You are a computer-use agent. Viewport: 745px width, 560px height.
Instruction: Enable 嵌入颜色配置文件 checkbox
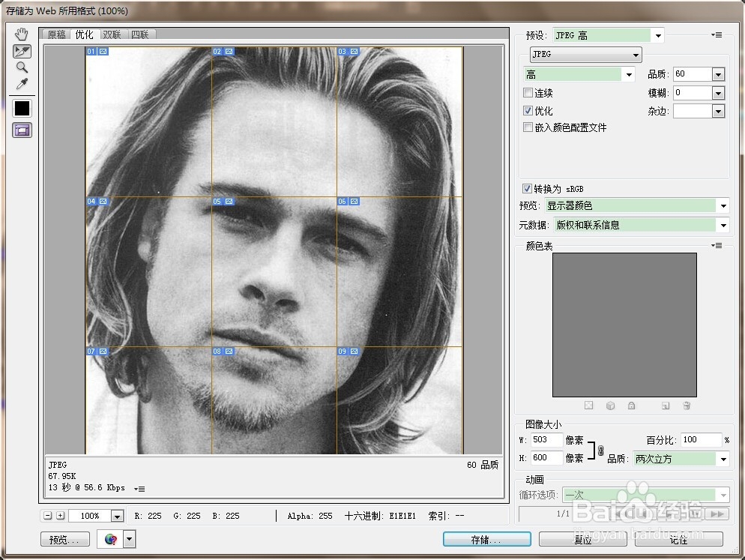click(528, 127)
